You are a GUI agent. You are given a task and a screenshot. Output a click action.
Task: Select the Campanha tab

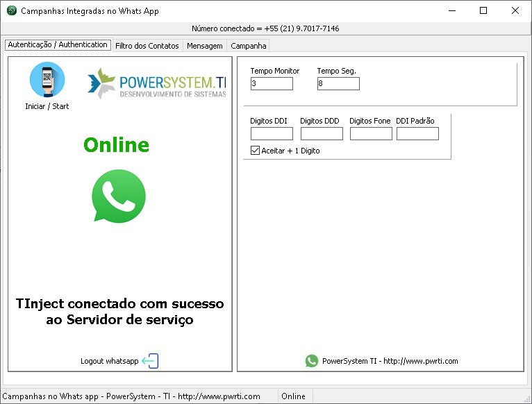coord(248,46)
